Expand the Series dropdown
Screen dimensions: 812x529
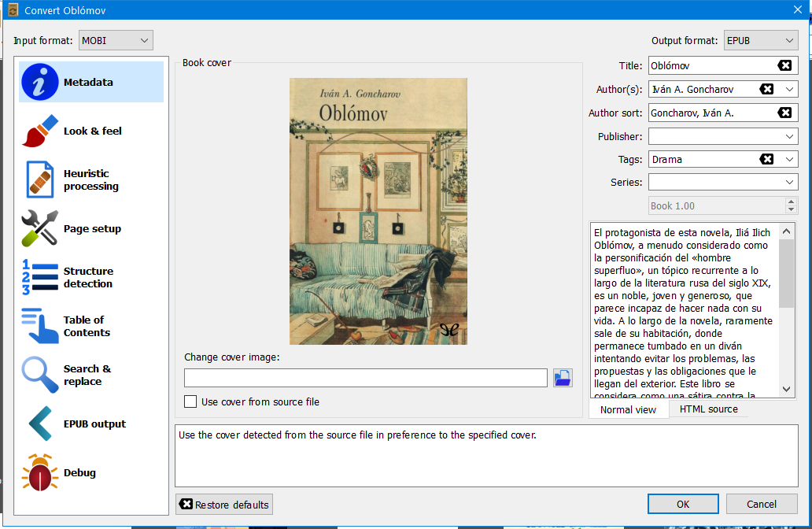tap(789, 182)
